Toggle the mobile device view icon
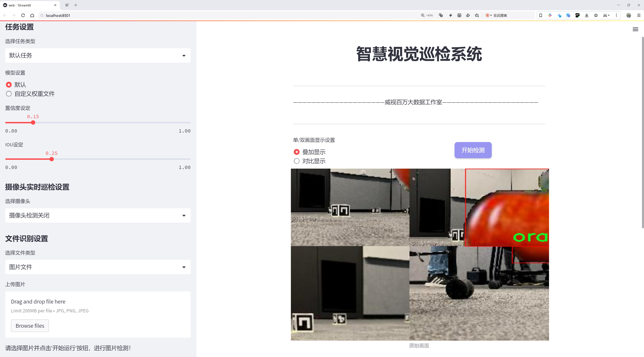This screenshot has width=644, height=357. [541, 15]
